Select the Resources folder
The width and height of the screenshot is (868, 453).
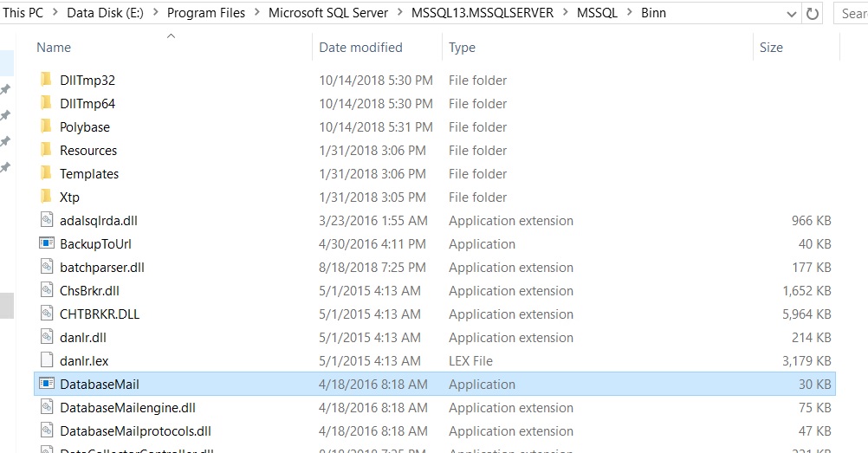coord(88,151)
